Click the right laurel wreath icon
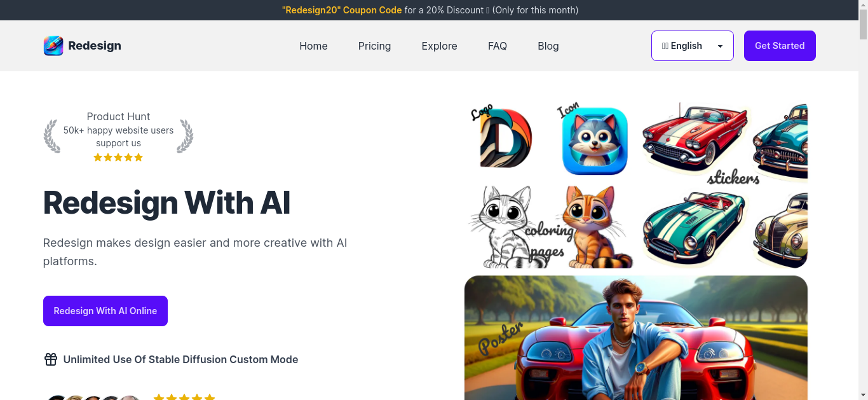 185,136
